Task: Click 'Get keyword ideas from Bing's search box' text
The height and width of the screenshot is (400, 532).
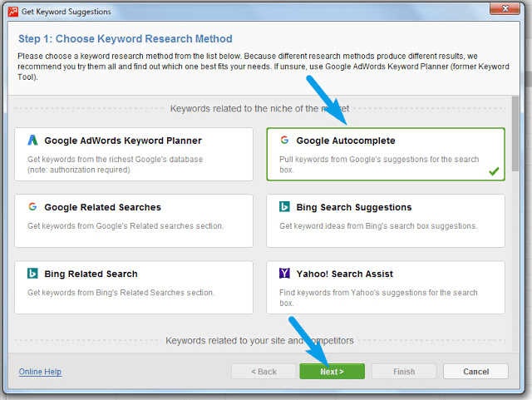Action: point(378,226)
